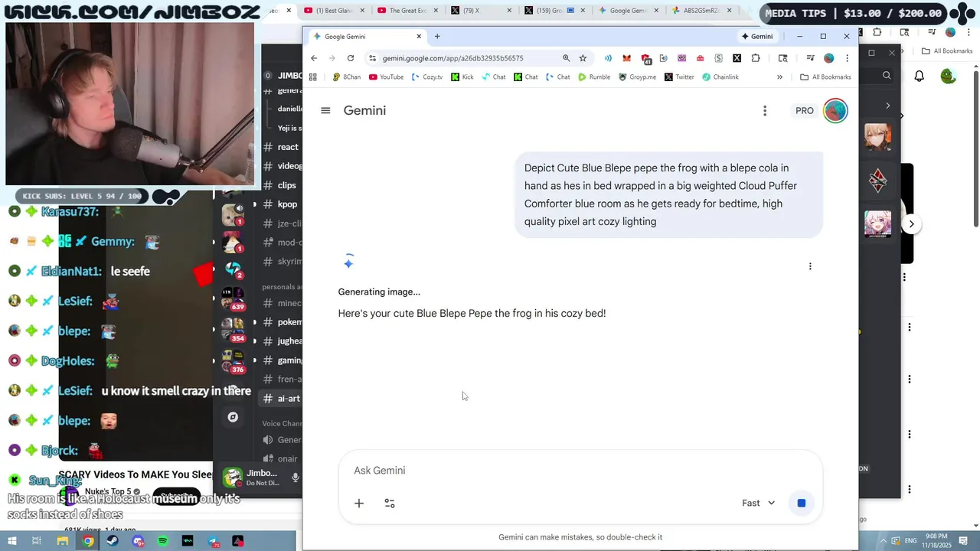Click the PRO plan badge
This screenshot has width=980, height=551.
pos(804,111)
